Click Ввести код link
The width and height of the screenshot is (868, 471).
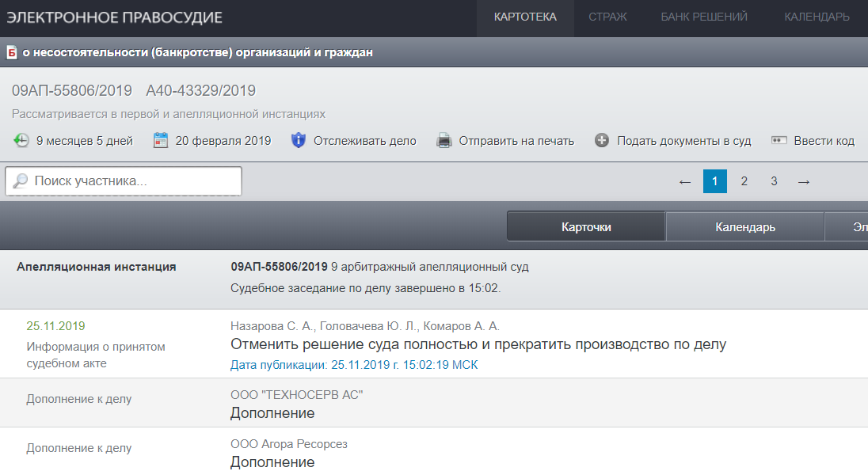(x=824, y=141)
